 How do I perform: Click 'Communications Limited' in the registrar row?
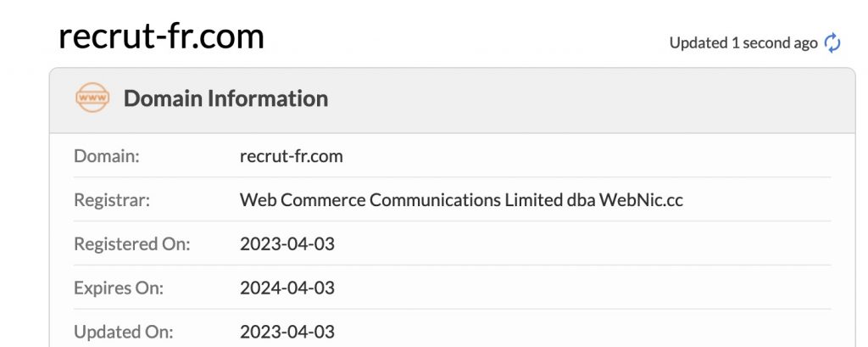tap(466, 199)
